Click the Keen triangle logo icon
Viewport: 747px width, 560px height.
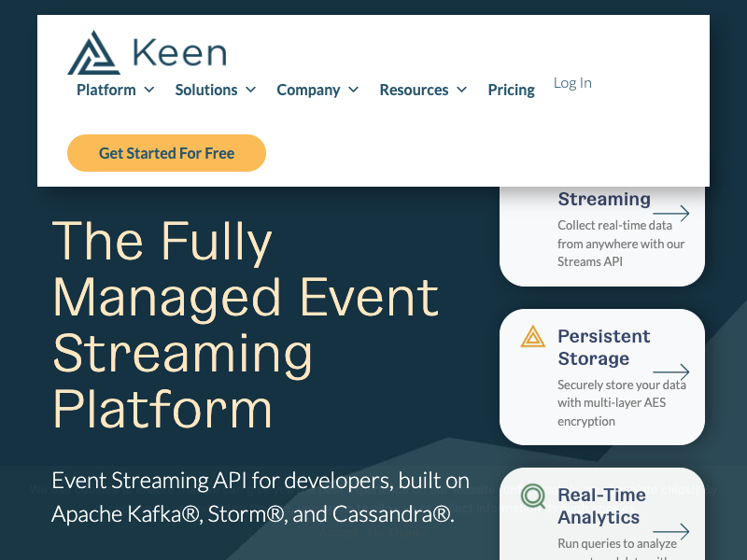tap(94, 52)
